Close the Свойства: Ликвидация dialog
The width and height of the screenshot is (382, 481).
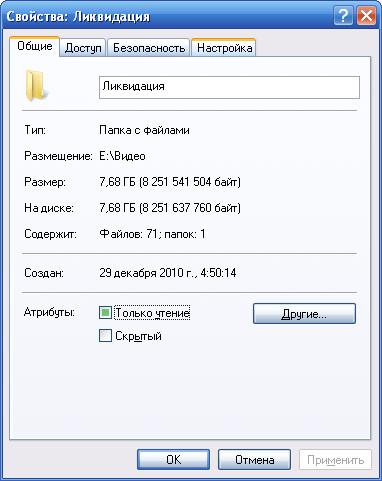tap(366, 16)
